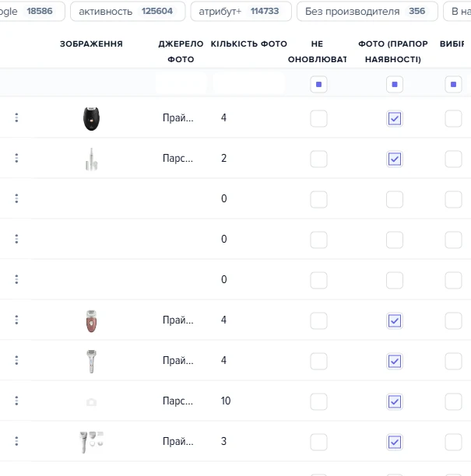
Task: Open three-dot menu for row with 2 photos
Action: click(16, 158)
